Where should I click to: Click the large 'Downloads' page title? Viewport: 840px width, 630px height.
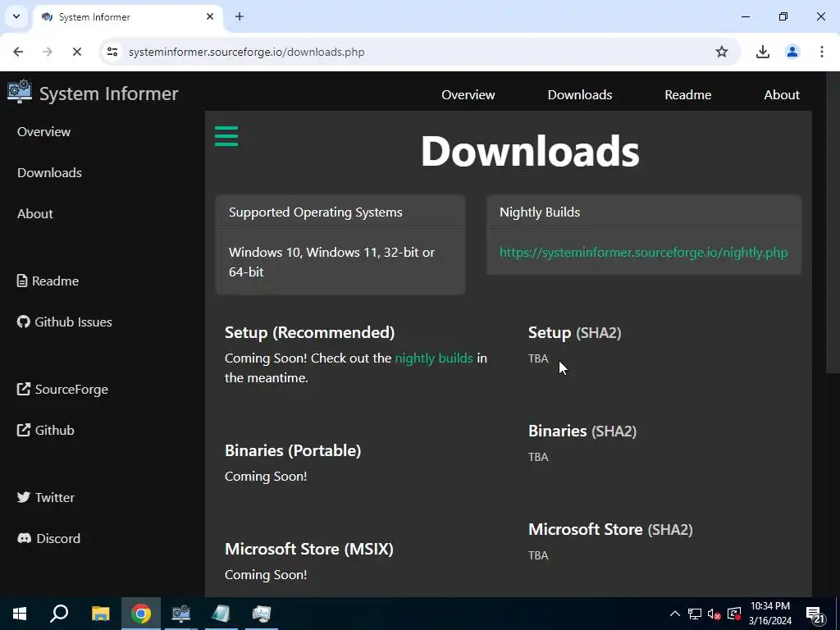(530, 151)
